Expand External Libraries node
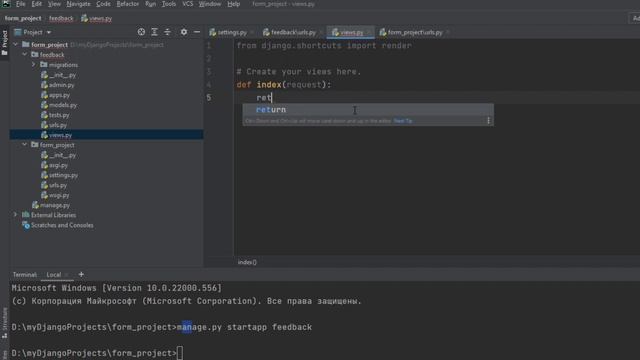Screen dimensions: 640x360 [16, 215]
